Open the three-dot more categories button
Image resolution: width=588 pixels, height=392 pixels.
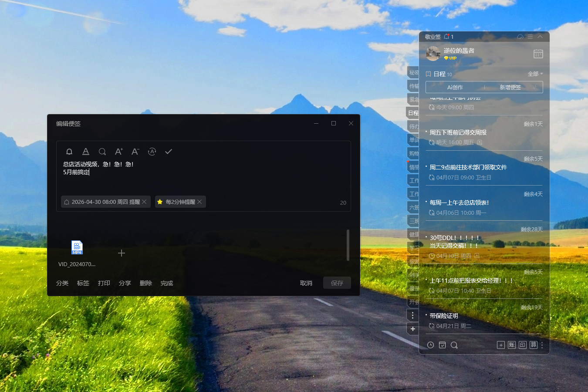[x=412, y=315]
